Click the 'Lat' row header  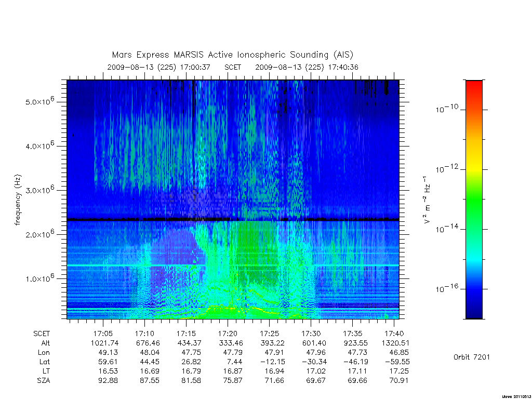pyautogui.click(x=45, y=362)
